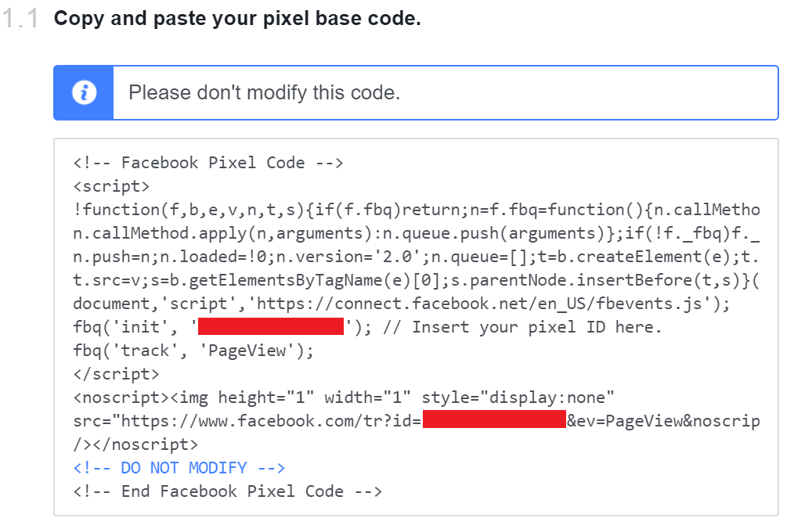Click the 'Insert your pixel ID here' comment

(x=522, y=327)
